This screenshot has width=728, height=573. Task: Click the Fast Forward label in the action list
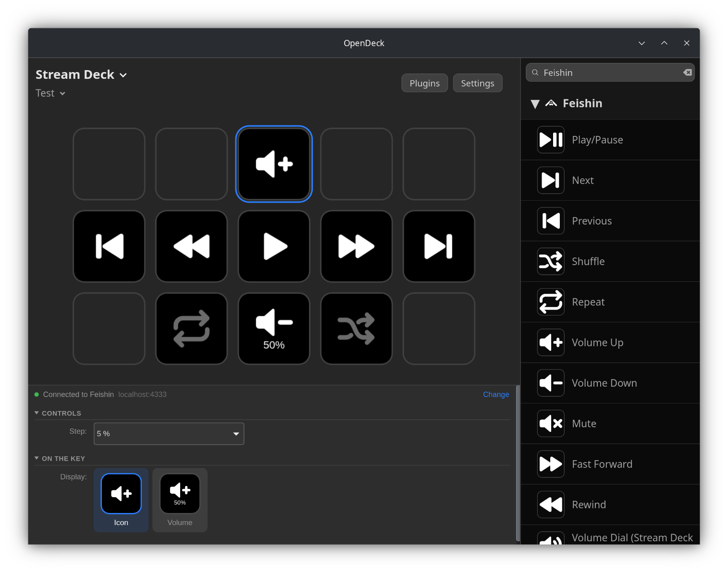[602, 464]
